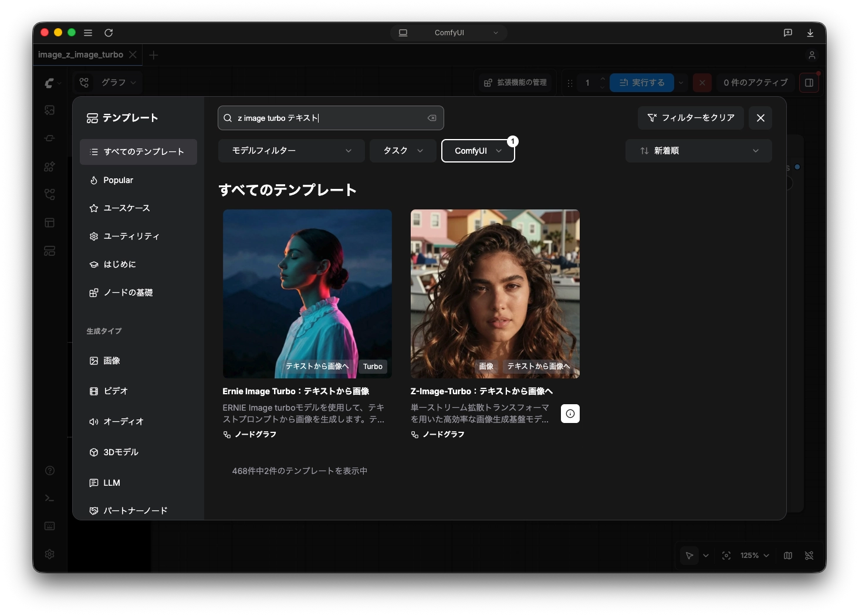Select the image generation type
859x616 pixels.
point(138,361)
